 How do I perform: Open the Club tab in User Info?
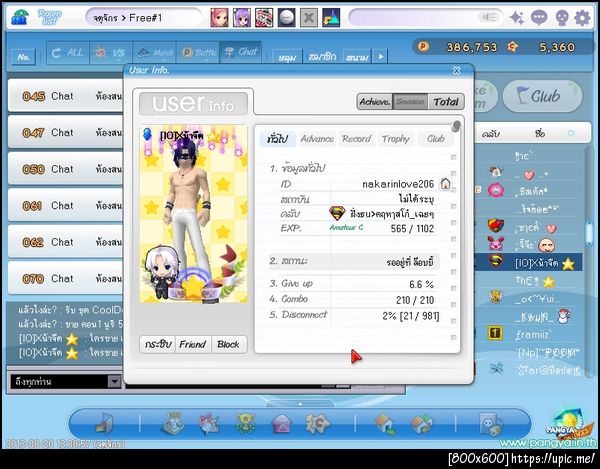click(x=436, y=138)
